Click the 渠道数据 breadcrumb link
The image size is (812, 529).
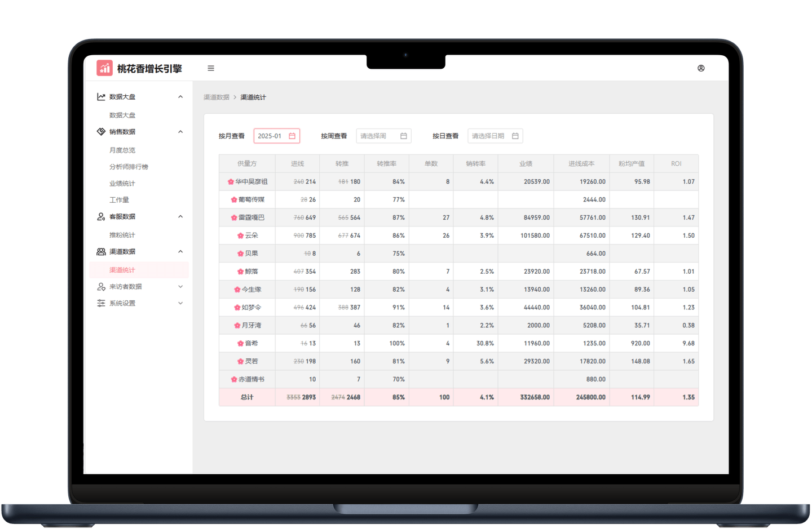(217, 97)
